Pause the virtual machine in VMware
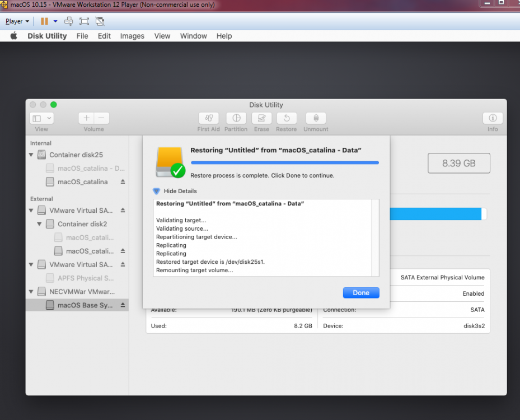The width and height of the screenshot is (520, 420). (44, 21)
